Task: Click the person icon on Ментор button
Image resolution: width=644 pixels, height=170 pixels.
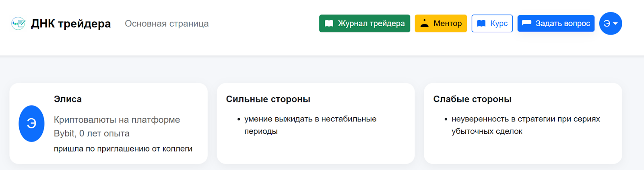Action: 424,23
